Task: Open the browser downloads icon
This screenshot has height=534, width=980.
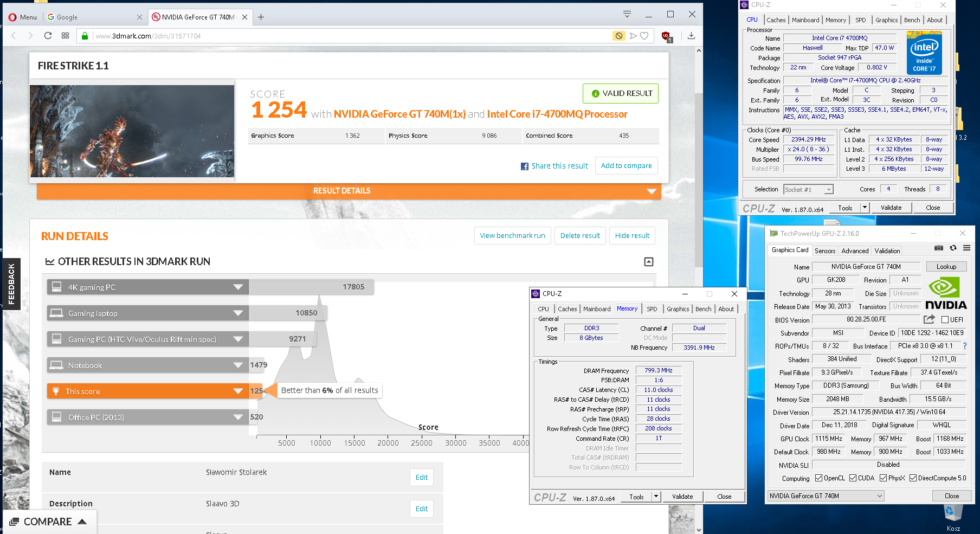Action: pos(691,36)
